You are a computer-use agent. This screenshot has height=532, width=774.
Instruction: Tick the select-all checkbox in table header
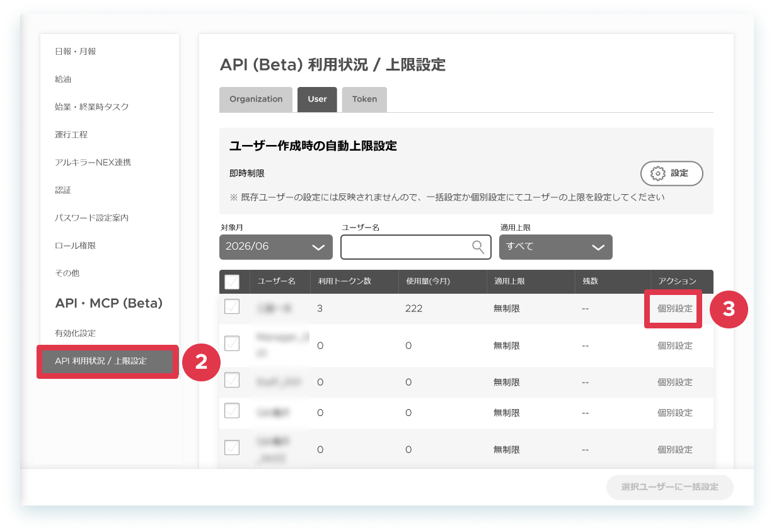click(232, 281)
